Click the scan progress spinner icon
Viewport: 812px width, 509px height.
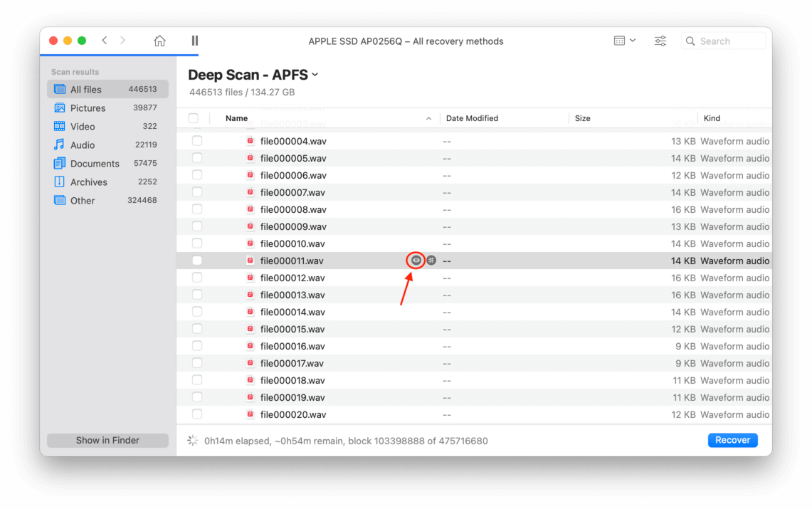[193, 441]
